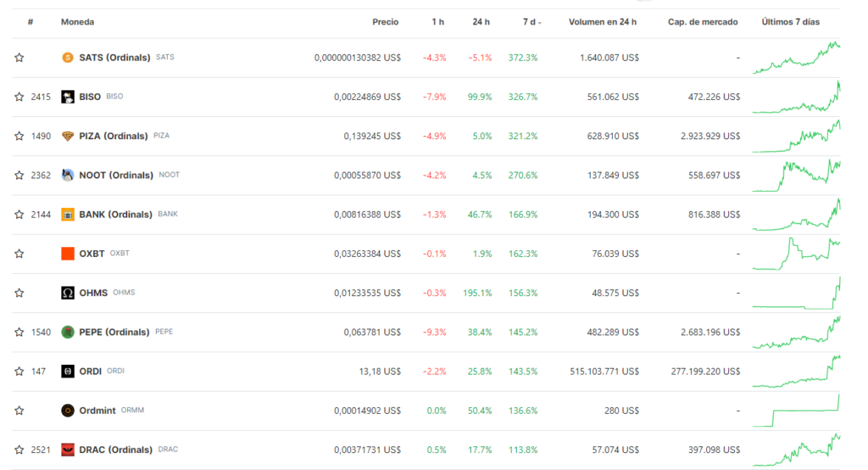Open the Ordmint coin name link
The height and width of the screenshot is (470, 868).
tap(97, 411)
